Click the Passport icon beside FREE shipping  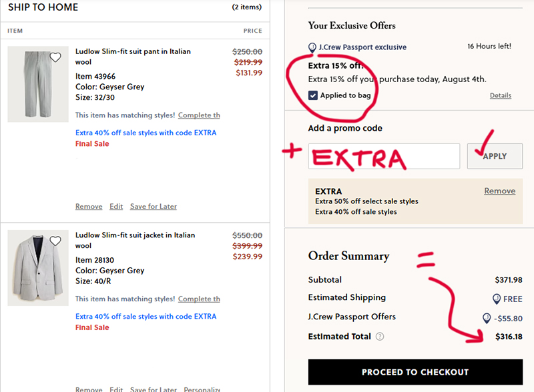point(497,299)
